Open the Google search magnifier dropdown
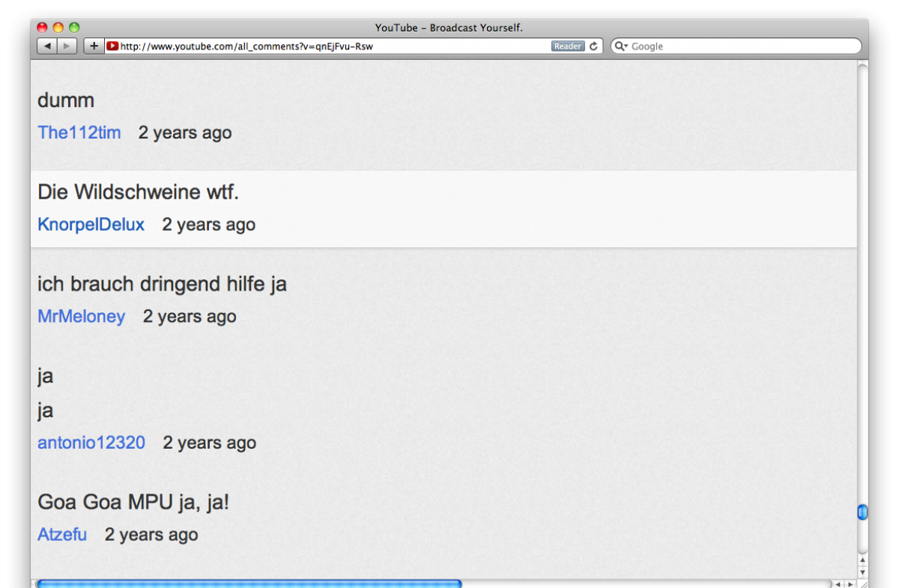Viewport: 899px width, 588px height. [621, 46]
